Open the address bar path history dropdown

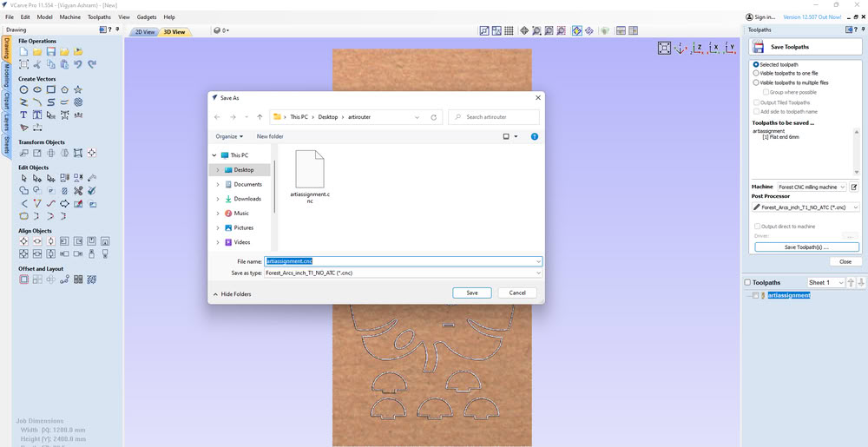pyautogui.click(x=417, y=117)
